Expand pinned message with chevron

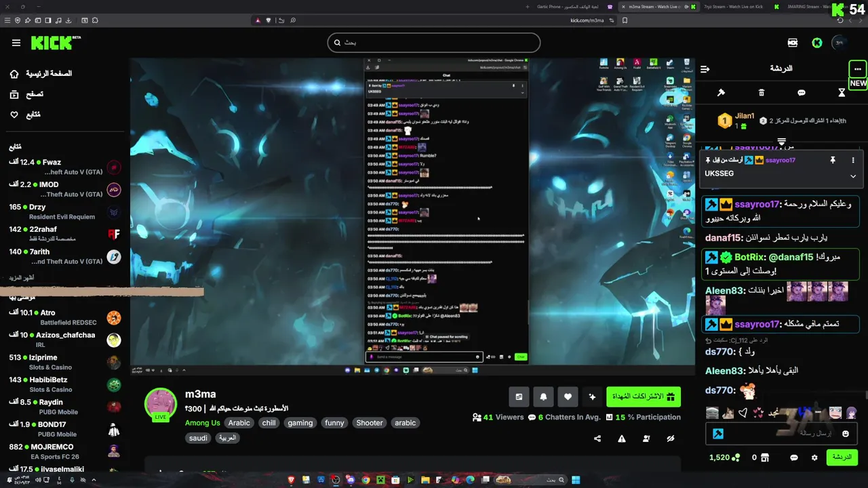(x=853, y=176)
